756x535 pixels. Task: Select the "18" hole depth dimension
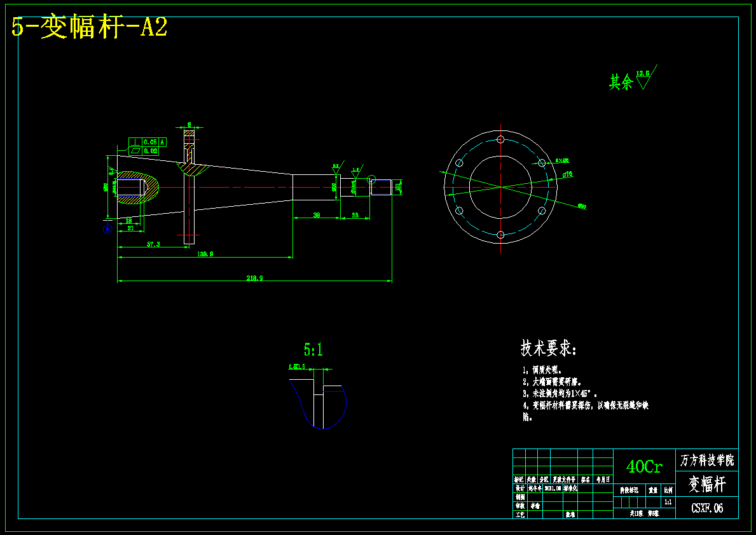(128, 221)
